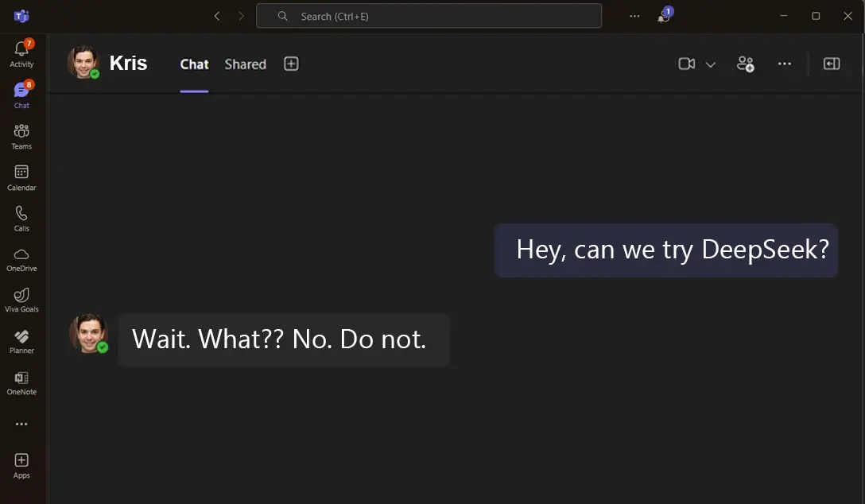This screenshot has width=865, height=504.
Task: Open more chat options menu
Action: click(x=785, y=64)
